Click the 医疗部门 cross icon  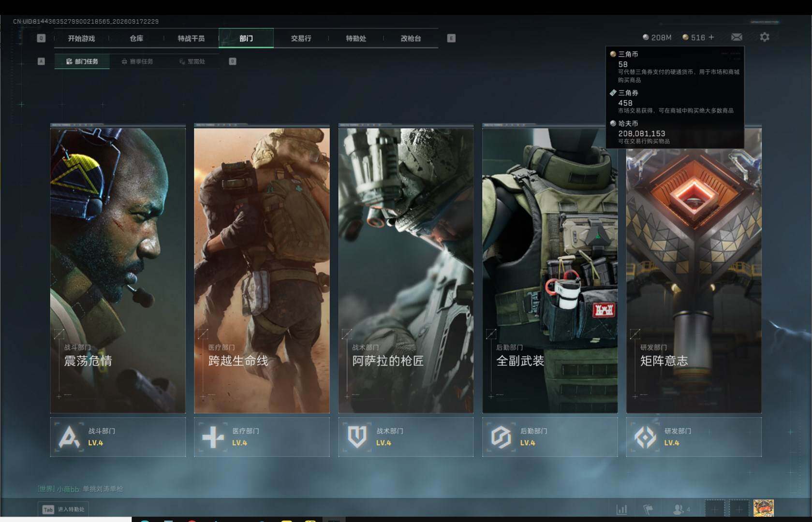[213, 437]
